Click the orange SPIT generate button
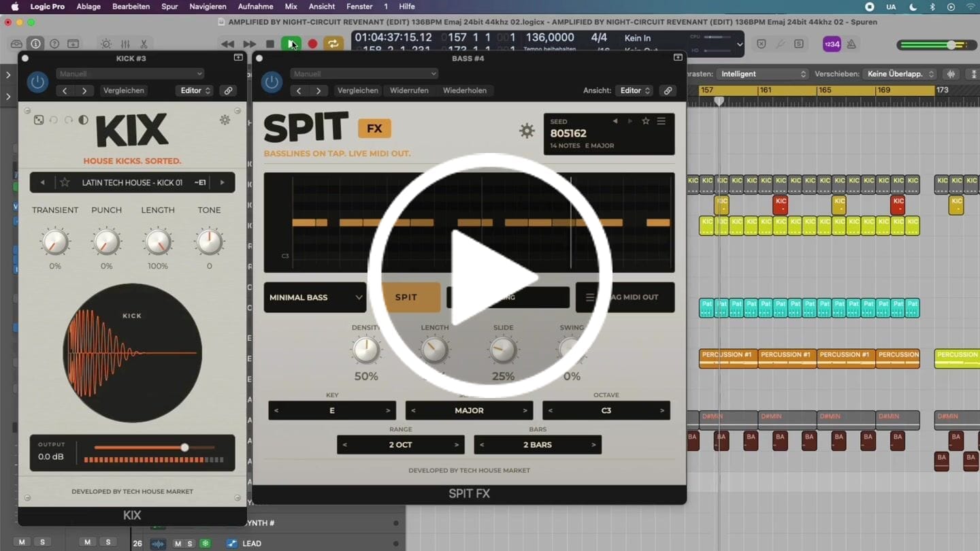The image size is (980, 551). point(406,297)
